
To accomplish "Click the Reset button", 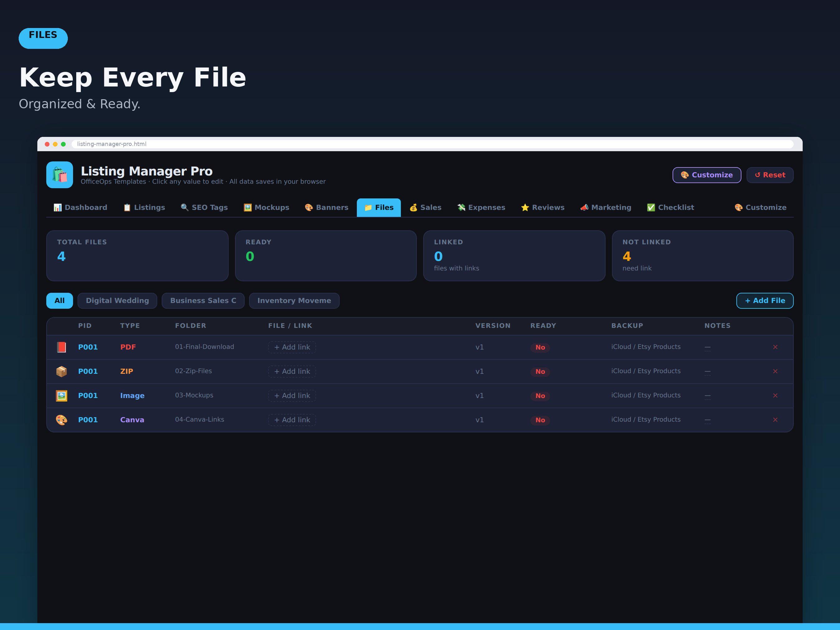I will click(x=770, y=175).
